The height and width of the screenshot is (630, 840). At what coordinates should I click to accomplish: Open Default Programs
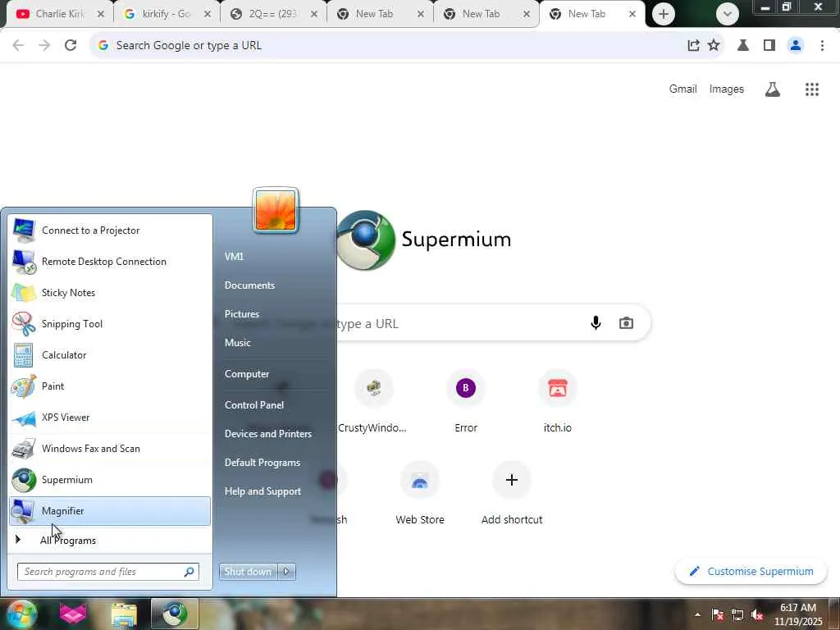(262, 463)
